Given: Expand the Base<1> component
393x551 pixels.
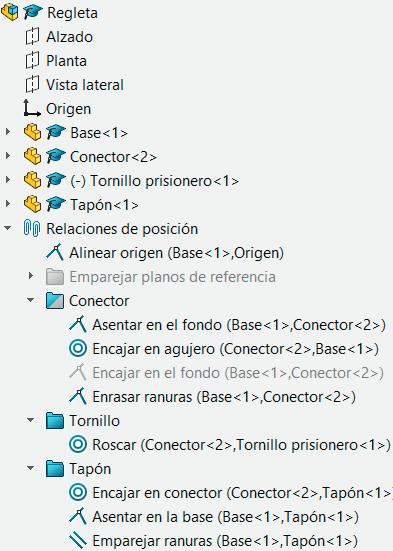Looking at the screenshot, I should point(8,132).
